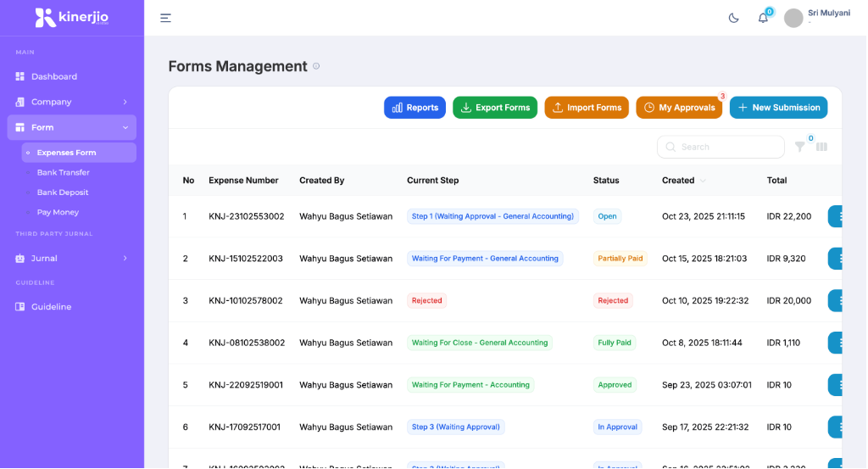Image resolution: width=868 pixels, height=469 pixels.
Task: Open action menu for KNJ-08102538002 row
Action: pos(835,343)
